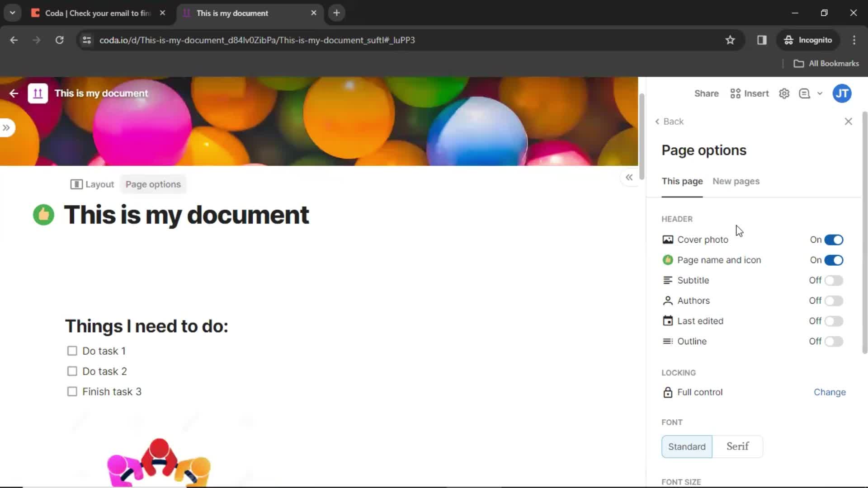The height and width of the screenshot is (488, 868).
Task: Click the Full control lock icon
Action: (667, 392)
